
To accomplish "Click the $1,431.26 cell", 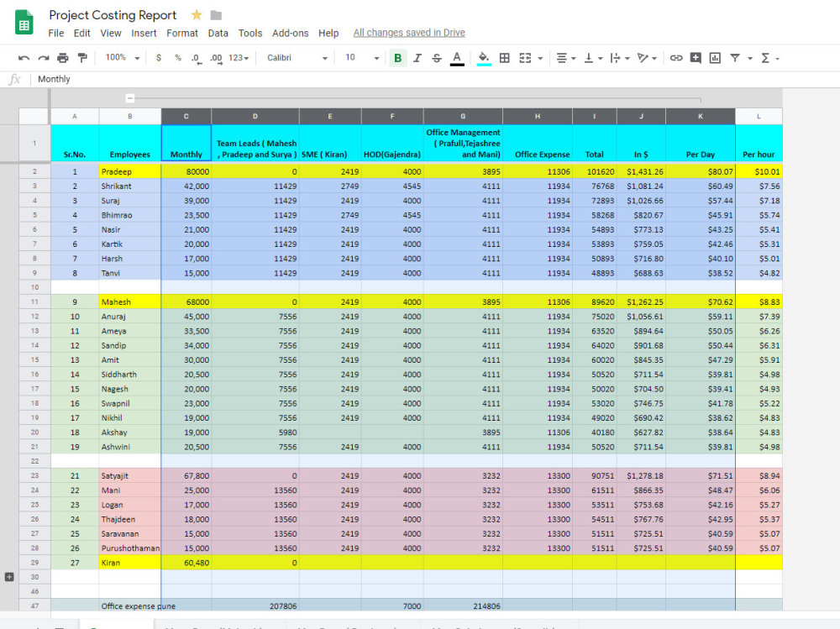I will [641, 171].
